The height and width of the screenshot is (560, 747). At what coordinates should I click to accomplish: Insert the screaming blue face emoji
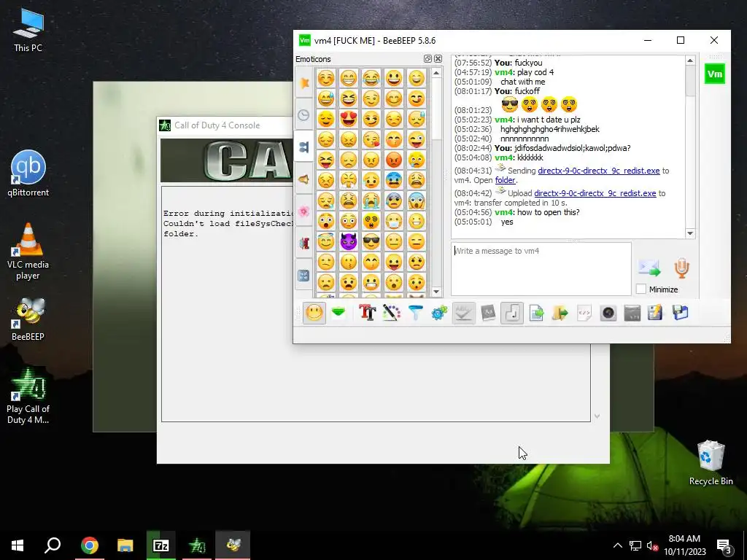[x=417, y=201]
